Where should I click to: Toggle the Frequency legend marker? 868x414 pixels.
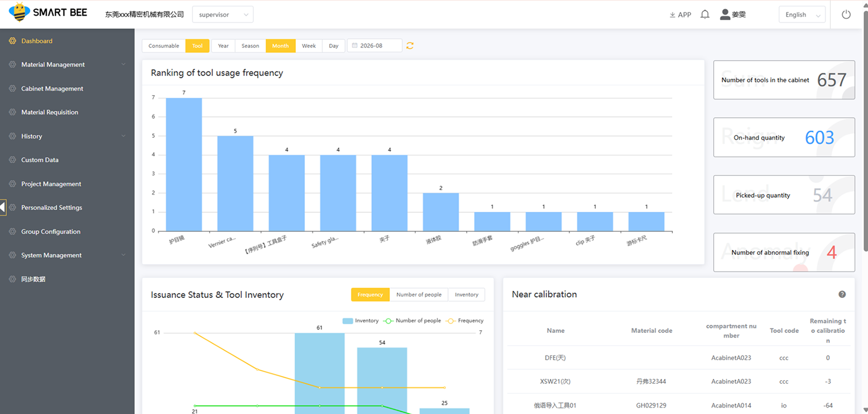[451, 321]
